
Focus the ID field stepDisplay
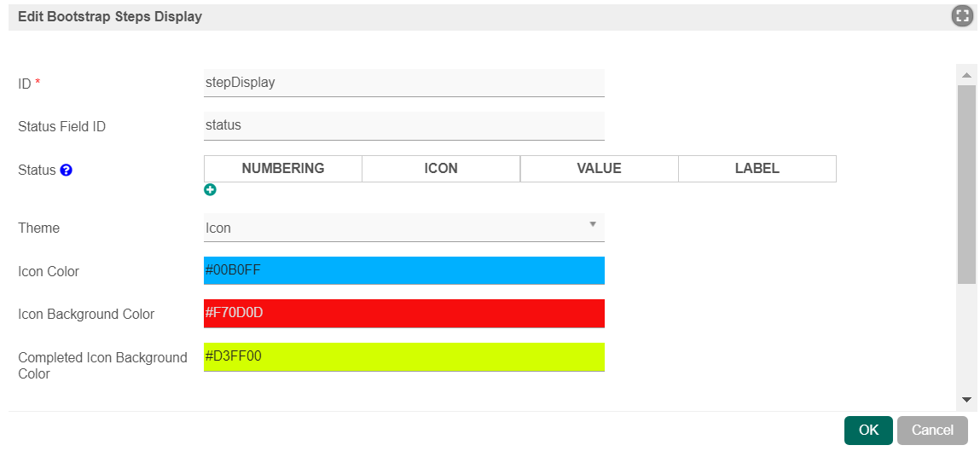403,83
